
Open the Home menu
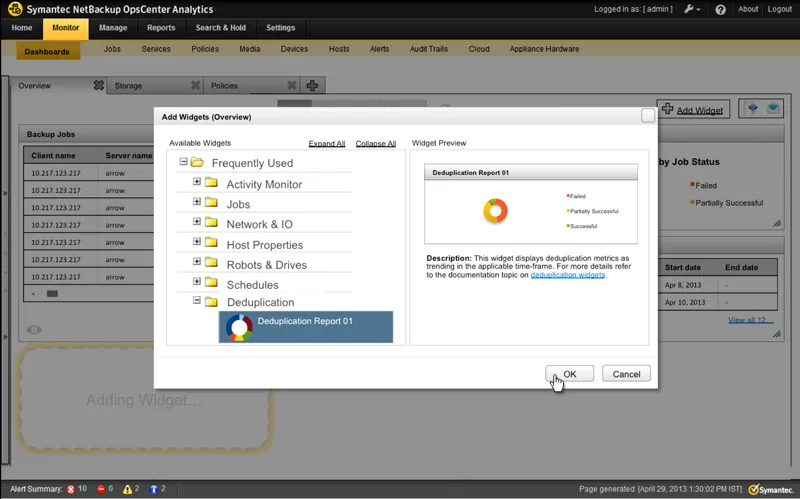[22, 28]
